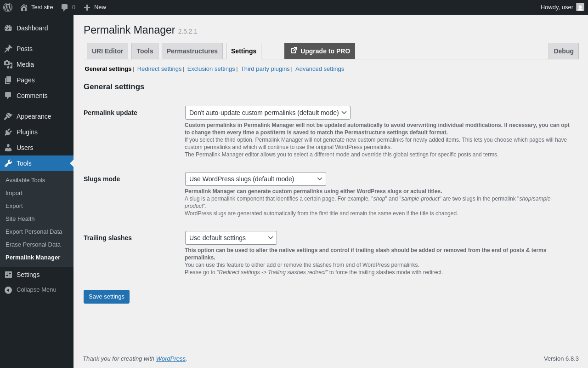
Task: Switch to the Permastructures tab
Action: 192,51
